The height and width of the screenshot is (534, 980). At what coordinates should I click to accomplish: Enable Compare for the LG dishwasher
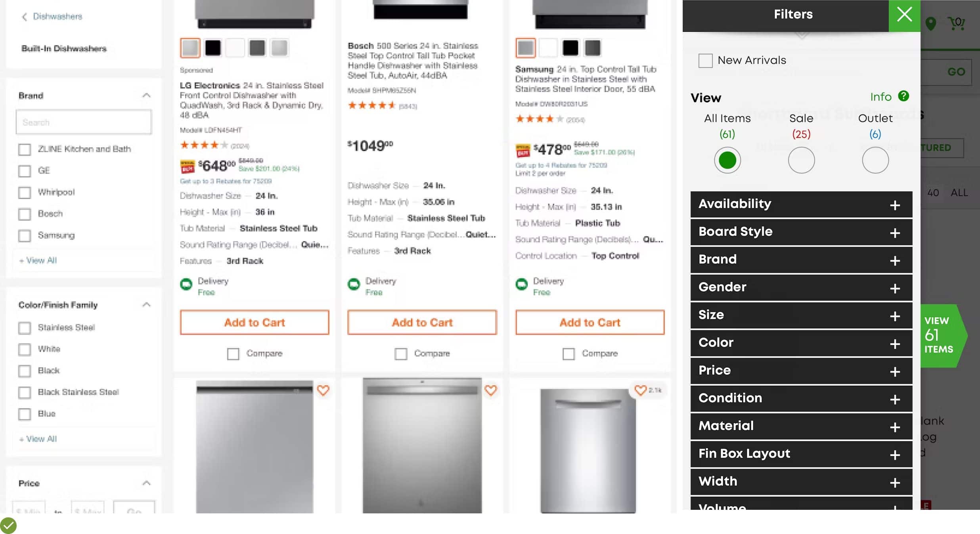[233, 354]
